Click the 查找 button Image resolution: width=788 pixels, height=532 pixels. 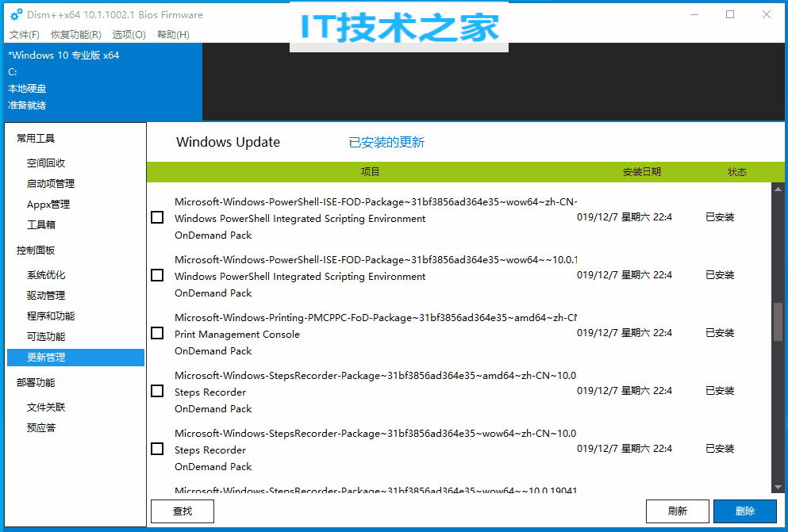[x=183, y=511]
